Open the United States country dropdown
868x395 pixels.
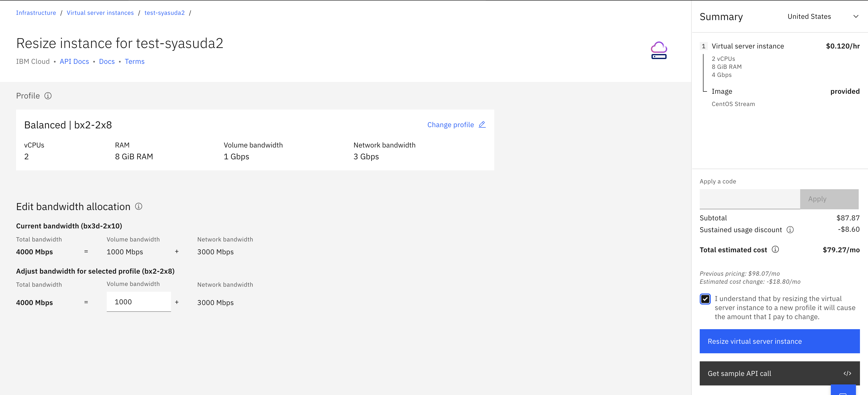point(809,17)
